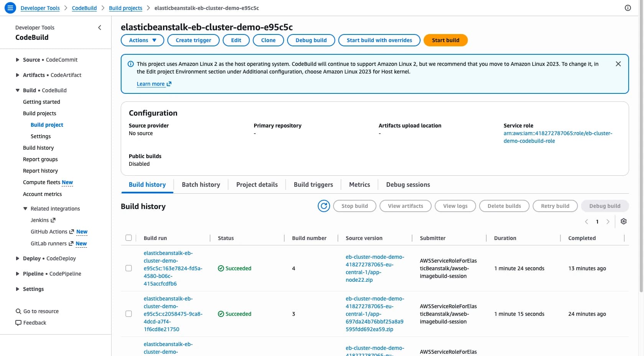644x356 pixels.
Task: Click the Create trigger button
Action: click(x=194, y=40)
